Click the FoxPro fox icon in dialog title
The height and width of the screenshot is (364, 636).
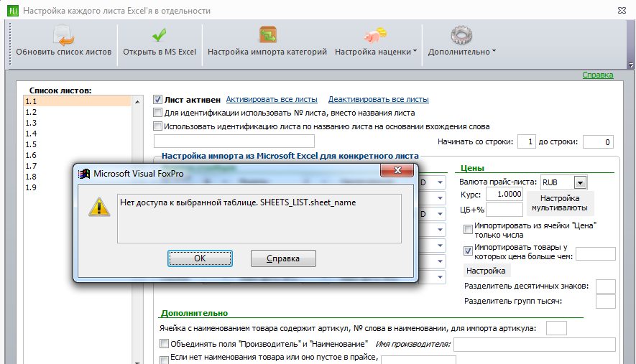pyautogui.click(x=84, y=174)
